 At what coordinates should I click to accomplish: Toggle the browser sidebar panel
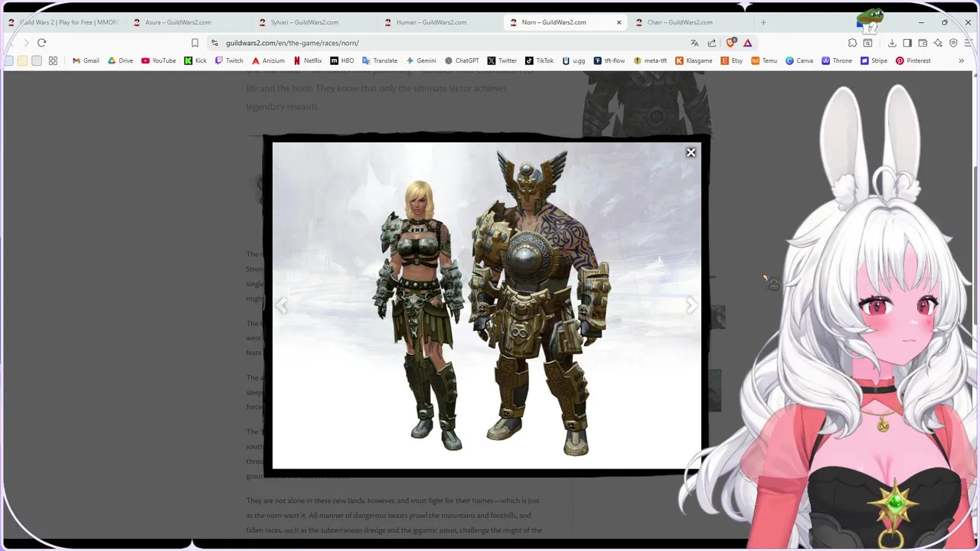point(907,43)
